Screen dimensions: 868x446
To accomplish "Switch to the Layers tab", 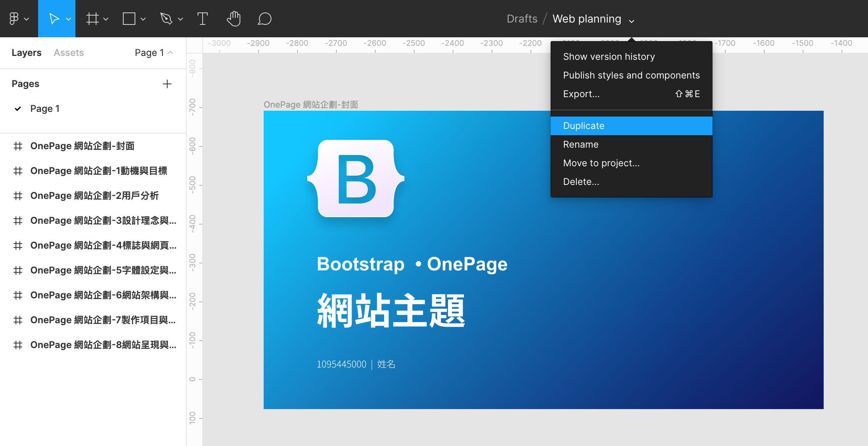I will 26,52.
